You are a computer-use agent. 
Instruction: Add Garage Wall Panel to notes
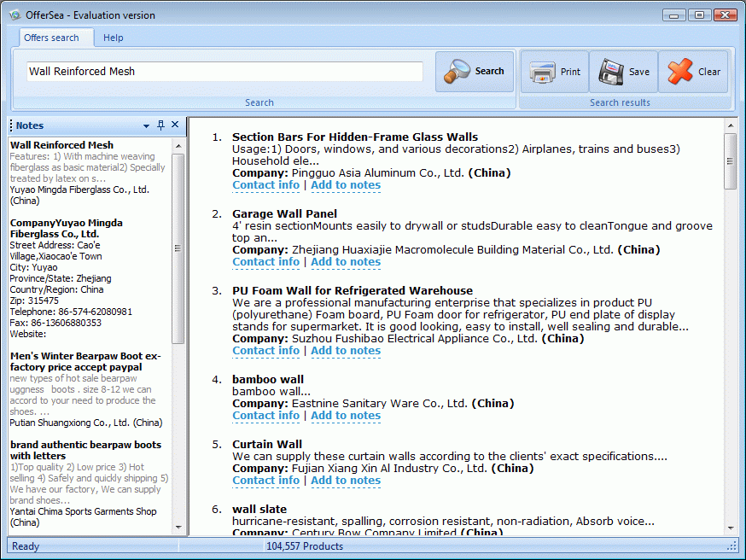[346, 262]
